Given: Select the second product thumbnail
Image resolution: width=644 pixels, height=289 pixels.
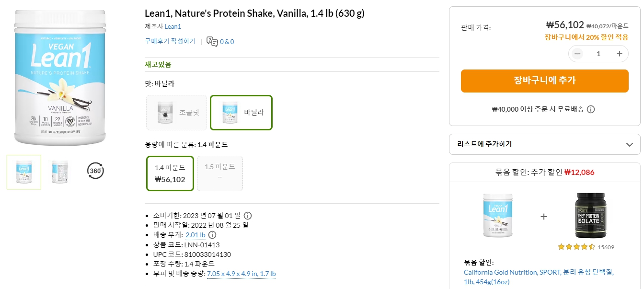Looking at the screenshot, I should tap(59, 171).
